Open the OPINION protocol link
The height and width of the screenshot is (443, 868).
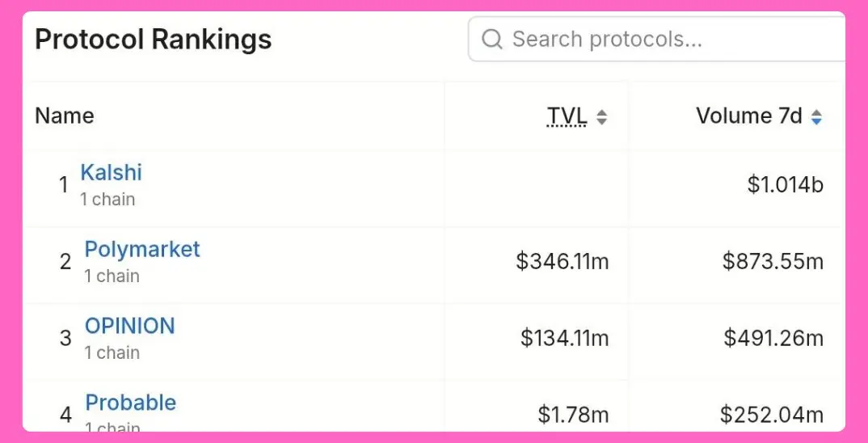click(130, 326)
